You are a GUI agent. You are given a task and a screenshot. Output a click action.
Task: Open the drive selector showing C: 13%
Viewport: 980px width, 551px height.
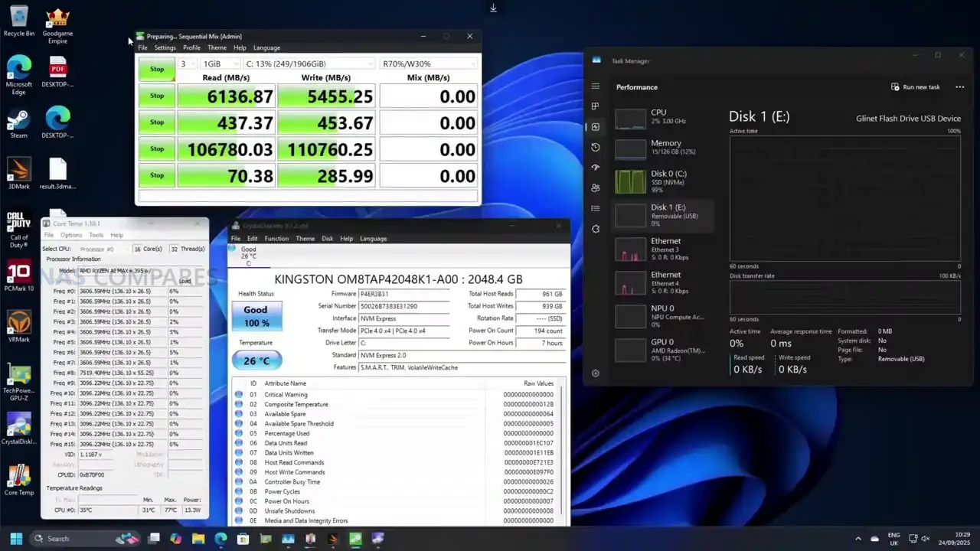[x=309, y=64]
